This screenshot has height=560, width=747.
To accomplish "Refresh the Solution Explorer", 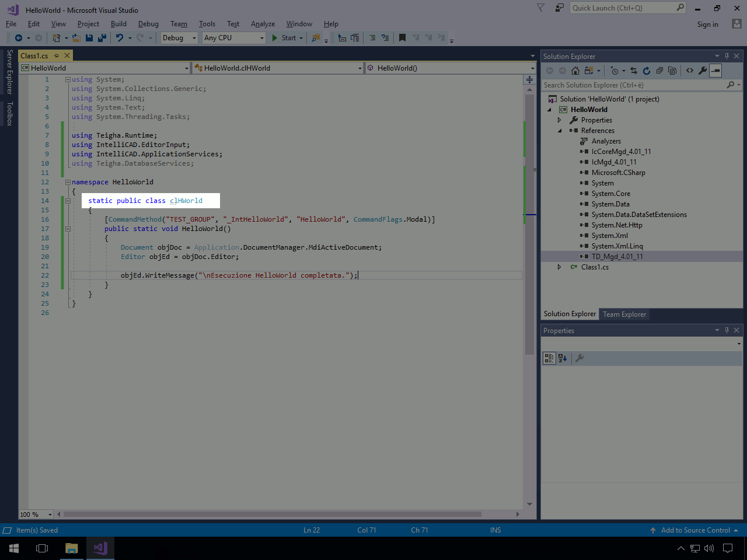I will point(647,71).
